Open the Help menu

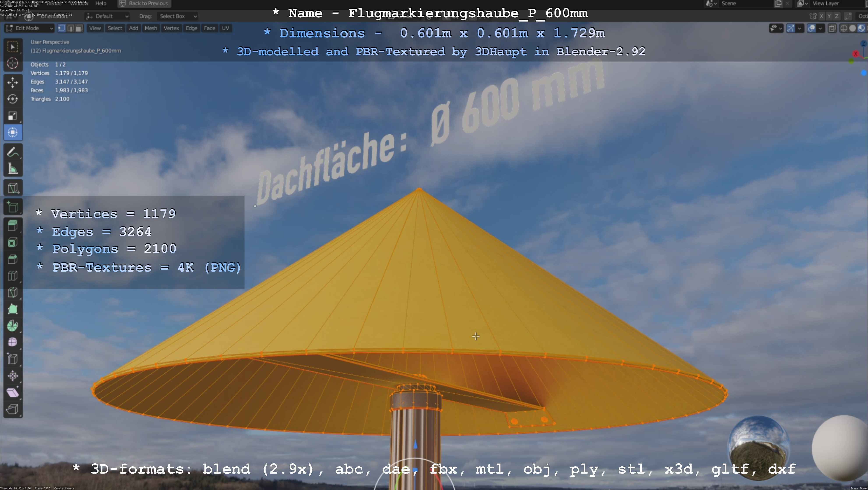(x=101, y=3)
